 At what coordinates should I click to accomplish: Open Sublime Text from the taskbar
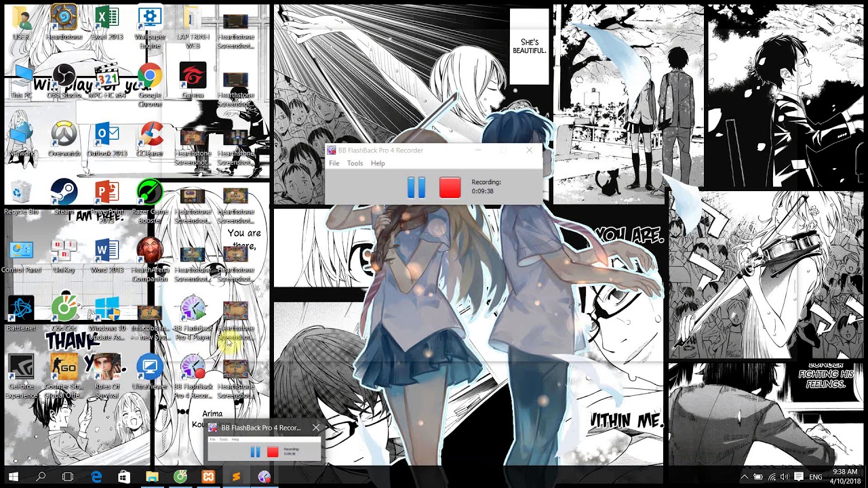[x=236, y=476]
